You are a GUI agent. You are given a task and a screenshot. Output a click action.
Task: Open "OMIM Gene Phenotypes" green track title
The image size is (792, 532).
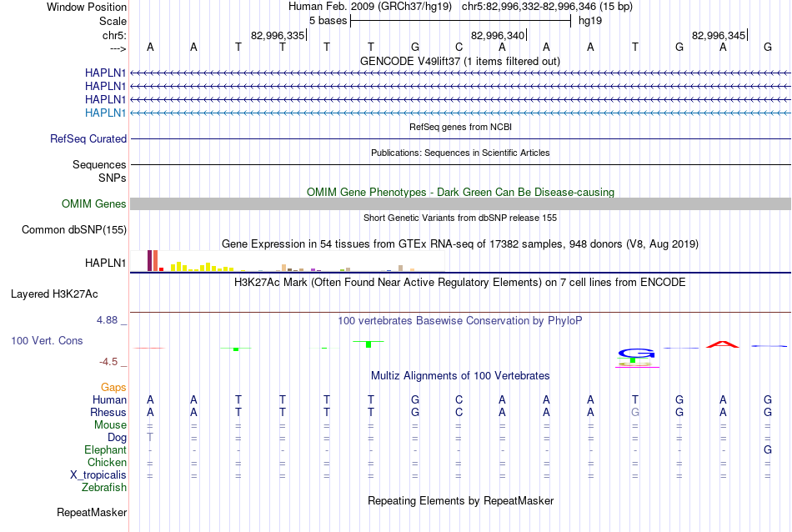tap(460, 192)
